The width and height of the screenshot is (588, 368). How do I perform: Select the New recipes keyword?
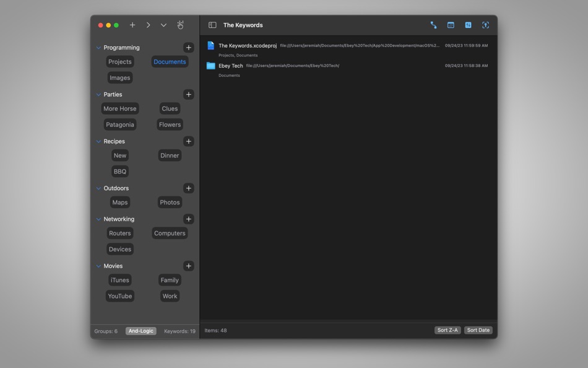[120, 156]
